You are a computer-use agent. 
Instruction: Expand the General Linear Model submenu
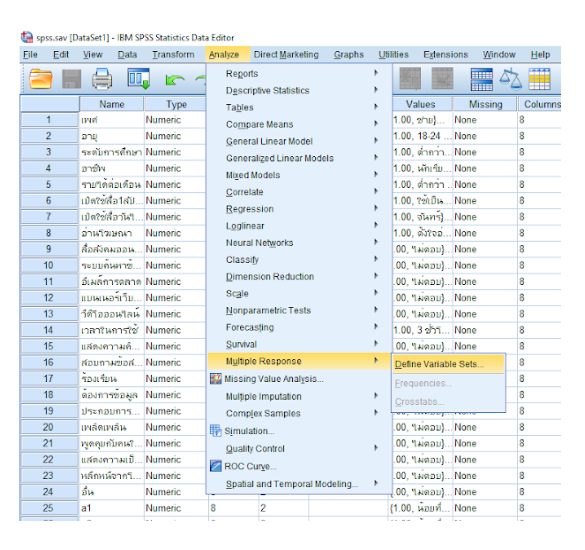tap(299, 141)
